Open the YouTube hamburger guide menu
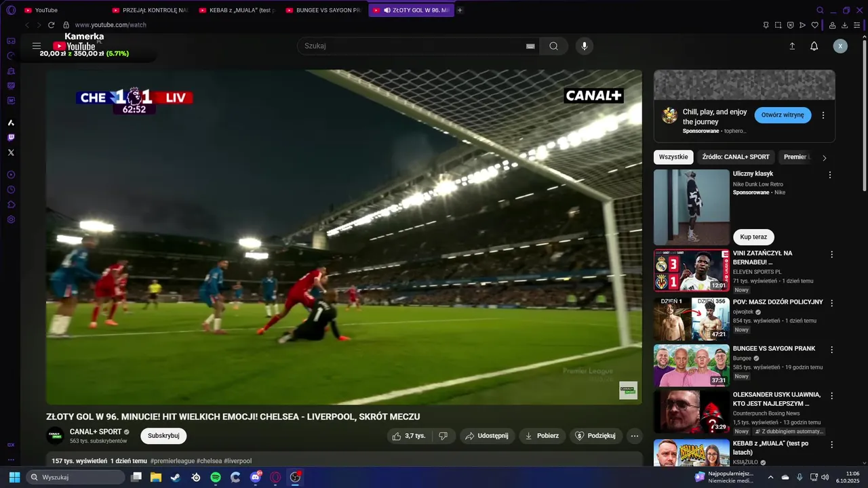The width and height of the screenshot is (868, 488). [x=37, y=46]
